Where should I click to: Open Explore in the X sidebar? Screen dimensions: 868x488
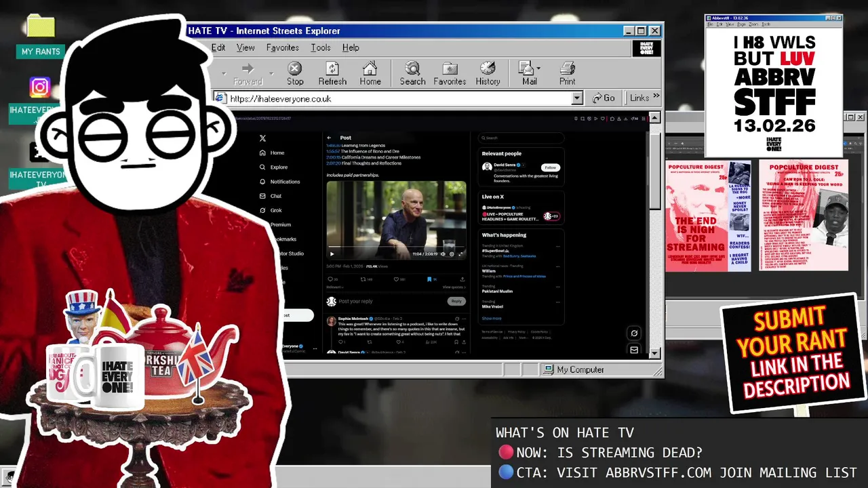pyautogui.click(x=273, y=167)
